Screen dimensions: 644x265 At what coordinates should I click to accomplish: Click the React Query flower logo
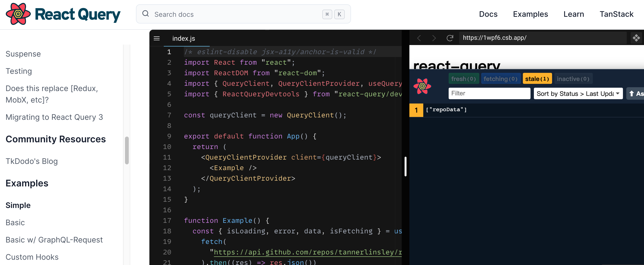18,14
